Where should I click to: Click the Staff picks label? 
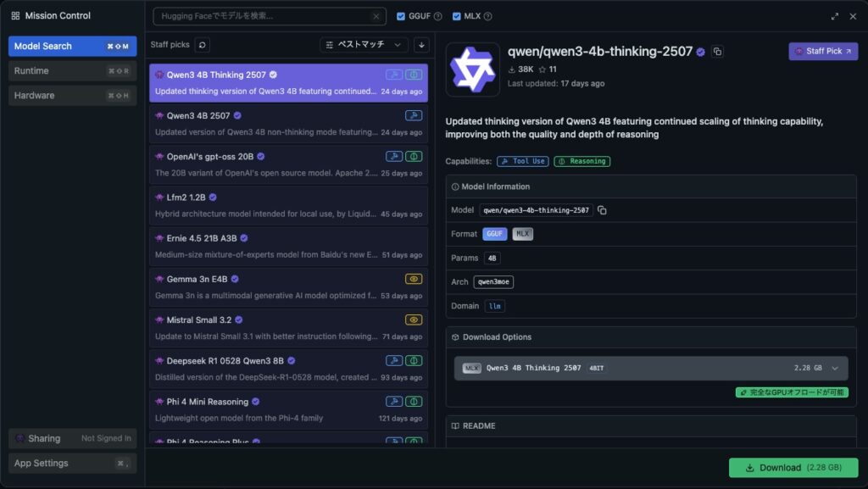point(170,45)
